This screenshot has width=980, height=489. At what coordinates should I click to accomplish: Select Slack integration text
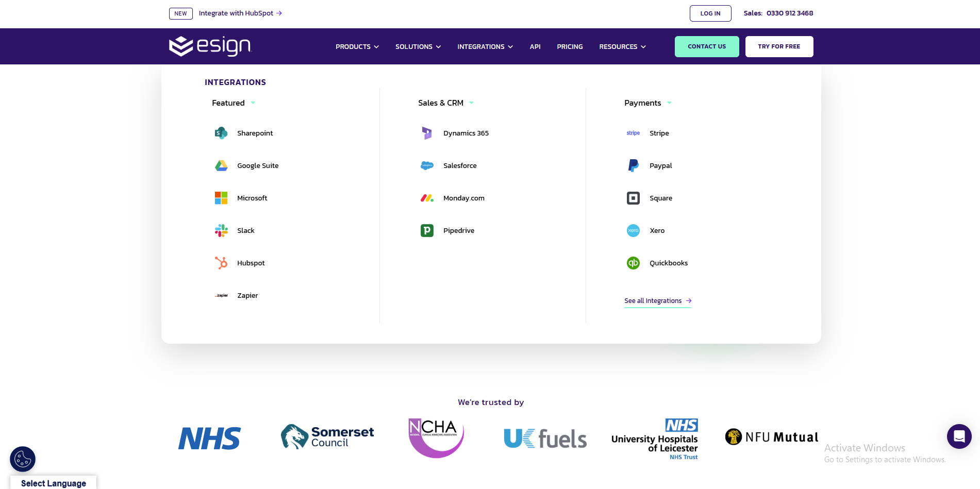pos(245,230)
